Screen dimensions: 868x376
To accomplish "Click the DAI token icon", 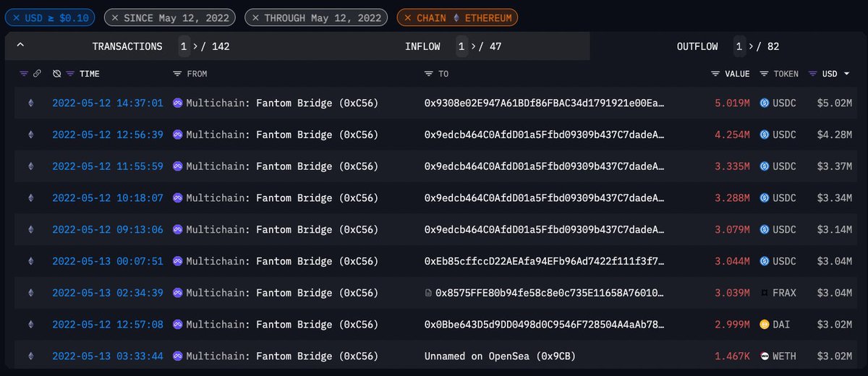I will click(764, 324).
